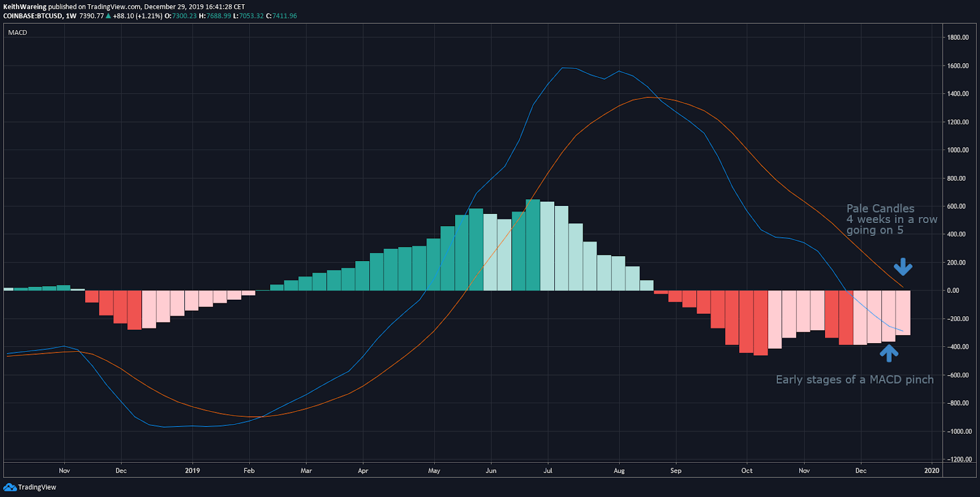Screen dimensions: 980x497
Task: Click the TradingView wordmark at the bottom
Action: point(37,487)
